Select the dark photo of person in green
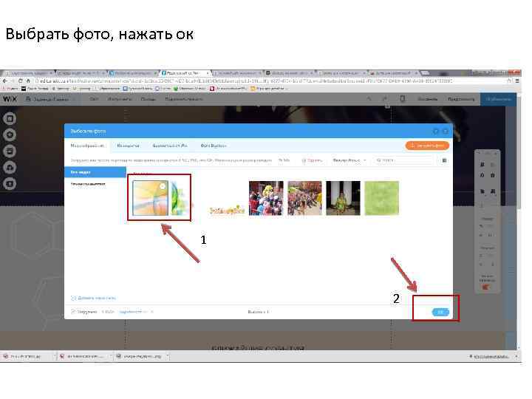This screenshot has width=532, height=399. click(343, 198)
